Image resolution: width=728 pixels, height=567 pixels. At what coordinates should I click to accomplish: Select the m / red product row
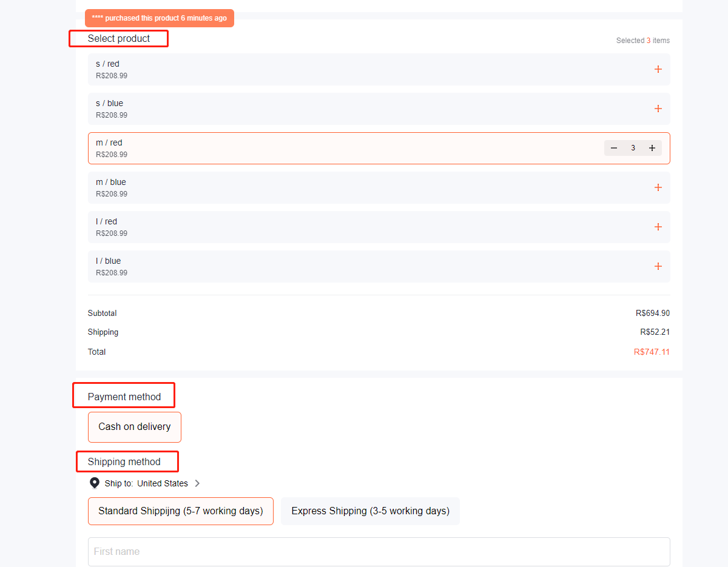coord(303,148)
